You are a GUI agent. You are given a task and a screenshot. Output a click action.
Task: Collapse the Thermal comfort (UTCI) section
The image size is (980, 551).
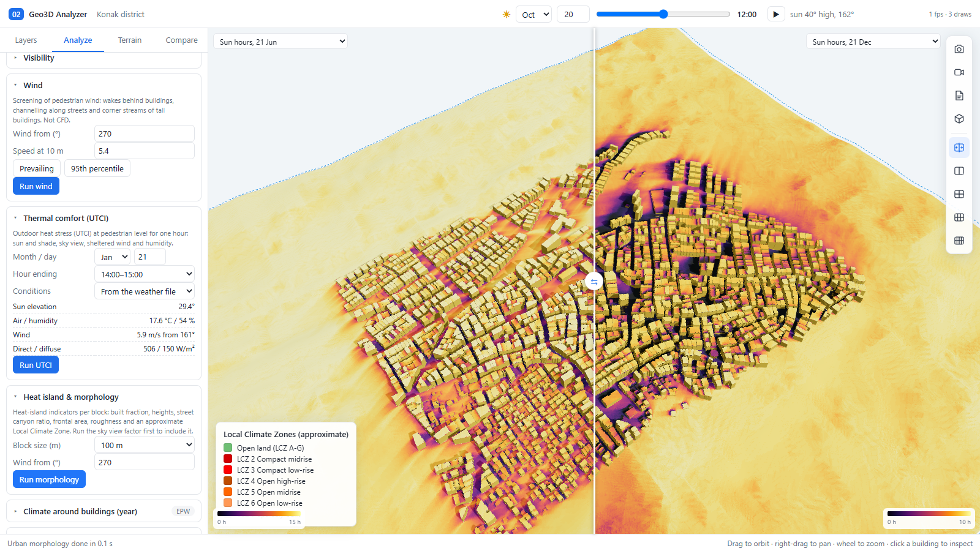tap(104, 219)
